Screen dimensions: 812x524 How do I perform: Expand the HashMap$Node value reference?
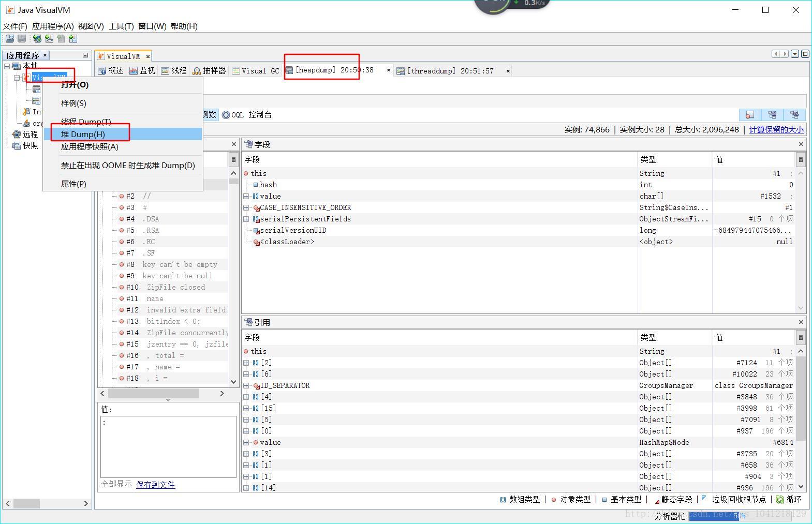(x=246, y=442)
